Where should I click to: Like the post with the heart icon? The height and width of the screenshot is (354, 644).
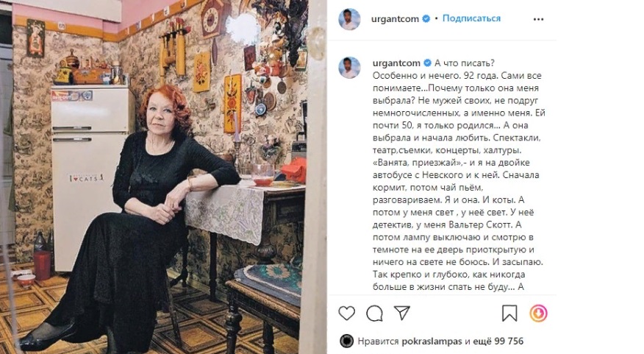tap(347, 314)
